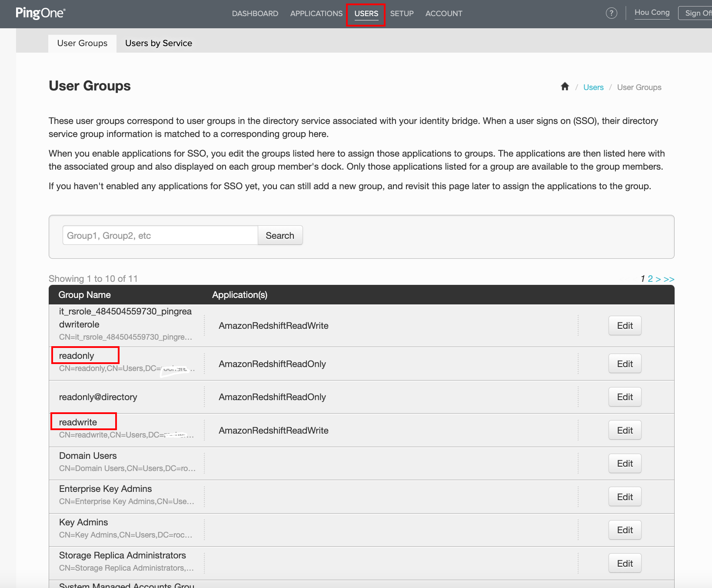Switch to the Users by Service tab
712x588 pixels.
(159, 43)
